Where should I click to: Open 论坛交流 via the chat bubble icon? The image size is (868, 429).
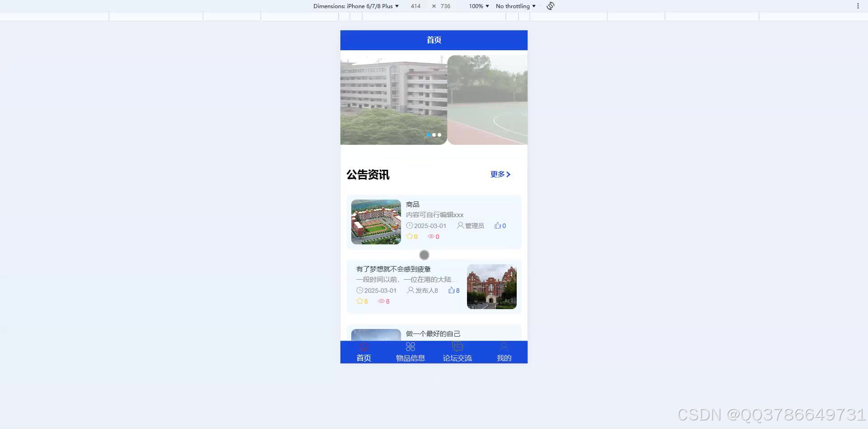click(x=457, y=347)
